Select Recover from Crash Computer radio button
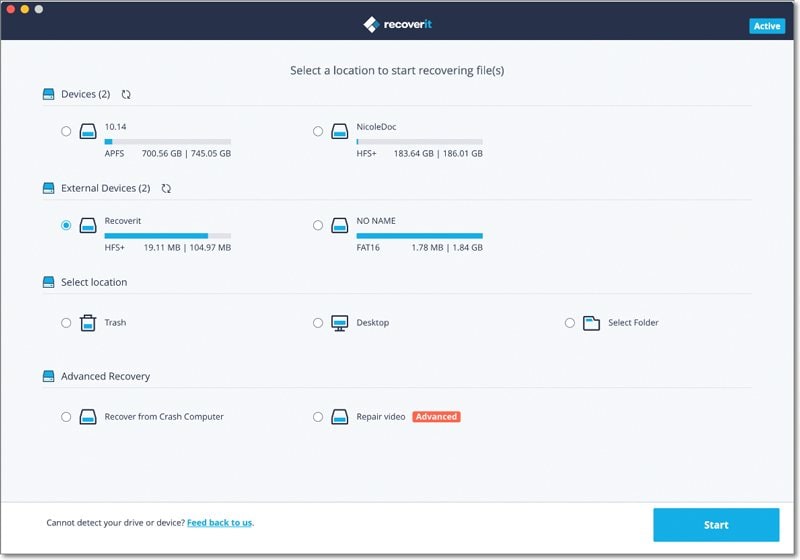 point(66,417)
